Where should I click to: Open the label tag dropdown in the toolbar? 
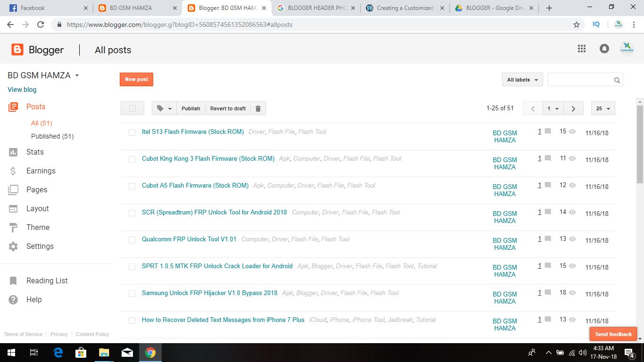click(x=164, y=108)
